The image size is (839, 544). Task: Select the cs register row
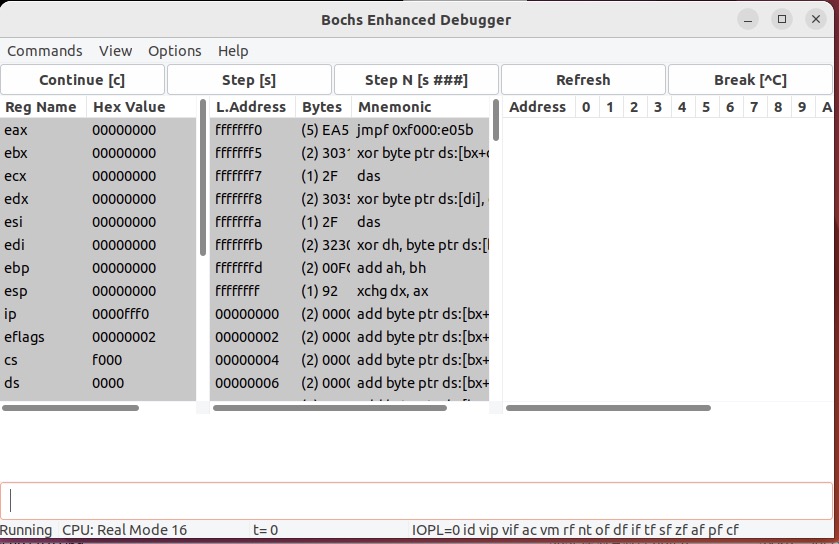tap(98, 360)
